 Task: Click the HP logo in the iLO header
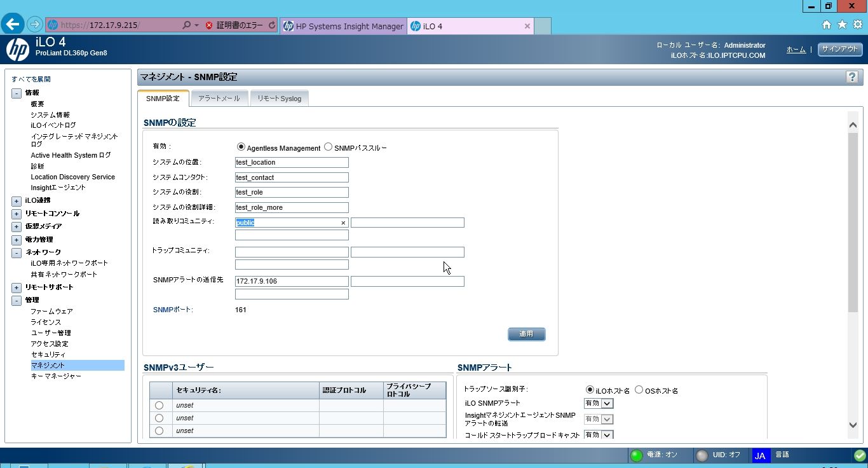[17, 49]
